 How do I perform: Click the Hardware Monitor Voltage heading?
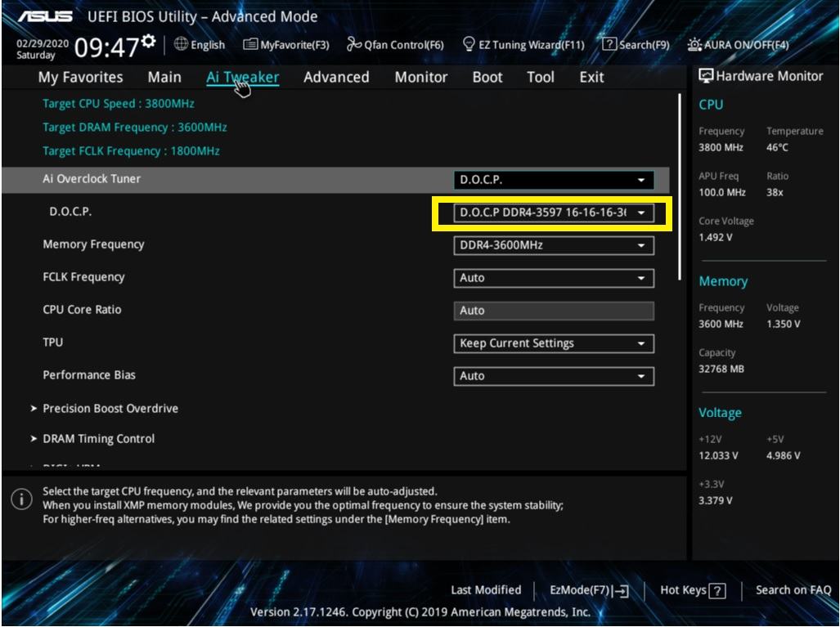point(720,414)
